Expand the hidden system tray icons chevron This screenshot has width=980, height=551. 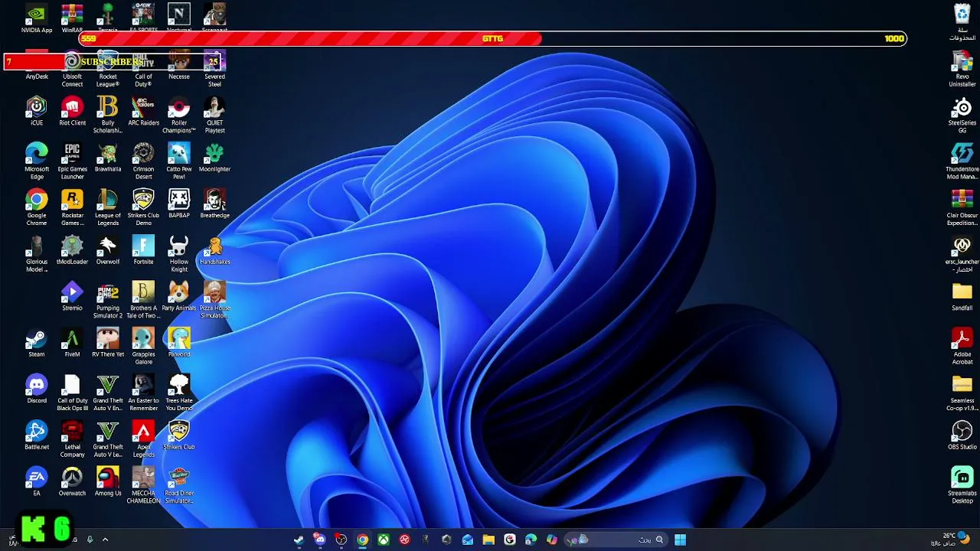105,540
